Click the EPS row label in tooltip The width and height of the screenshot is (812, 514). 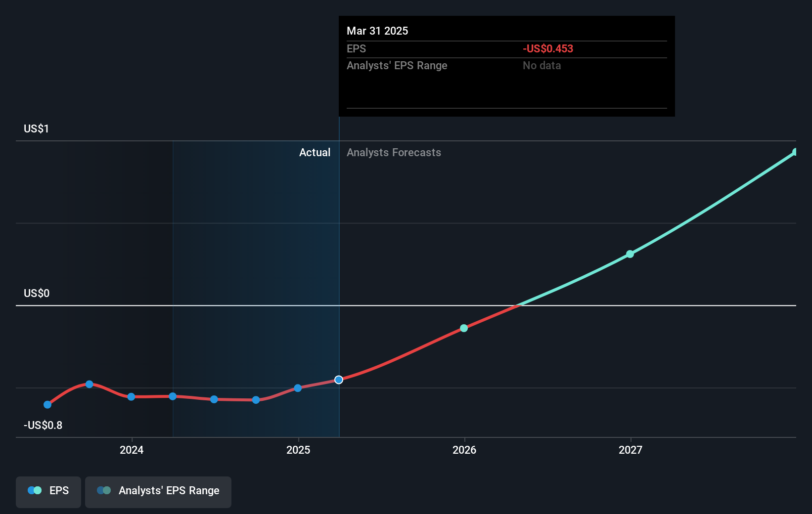tap(356, 48)
